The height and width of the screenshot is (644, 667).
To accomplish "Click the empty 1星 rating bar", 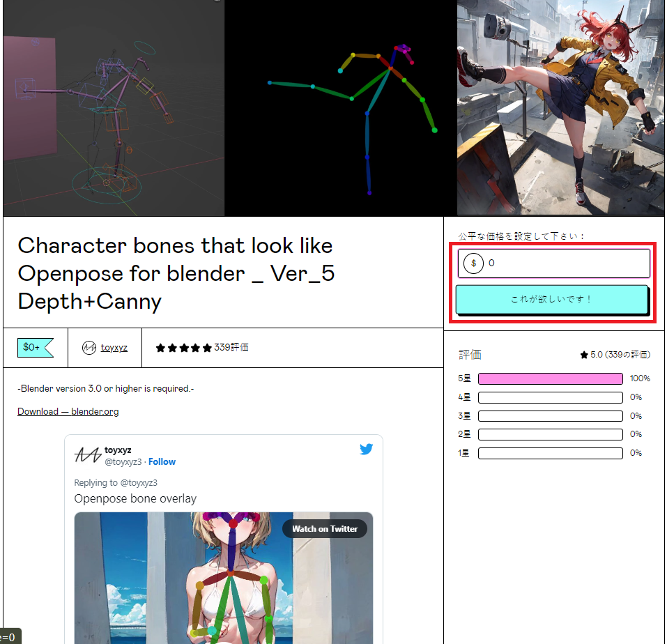I will pyautogui.click(x=551, y=454).
